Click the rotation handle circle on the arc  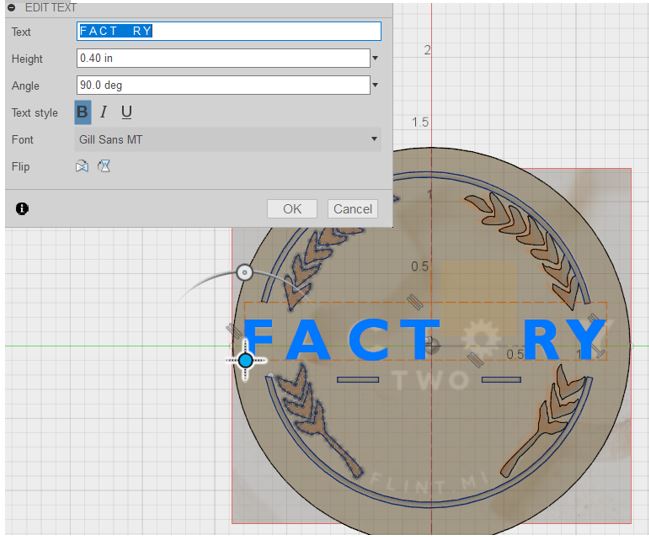pyautogui.click(x=245, y=272)
